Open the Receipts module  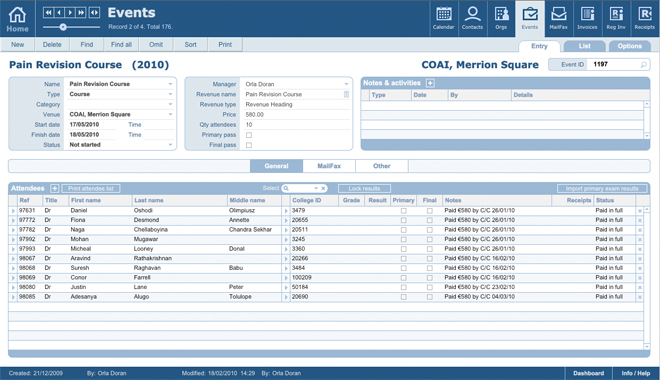click(644, 18)
